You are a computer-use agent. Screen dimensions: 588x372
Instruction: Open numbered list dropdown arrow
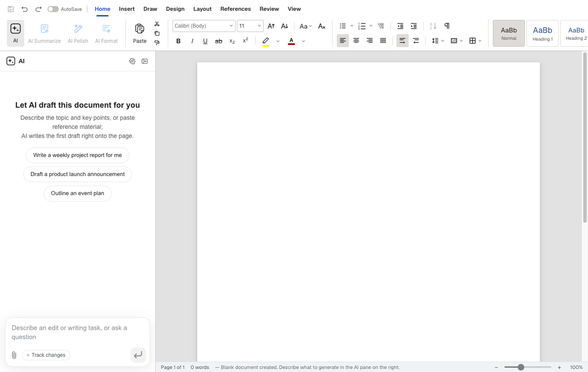click(371, 26)
